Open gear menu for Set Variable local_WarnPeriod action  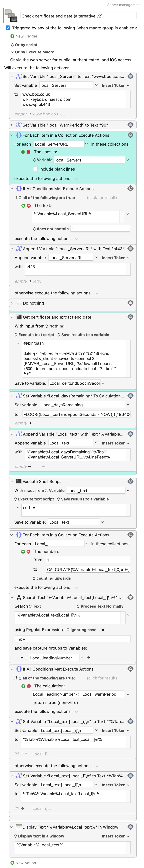(130, 125)
